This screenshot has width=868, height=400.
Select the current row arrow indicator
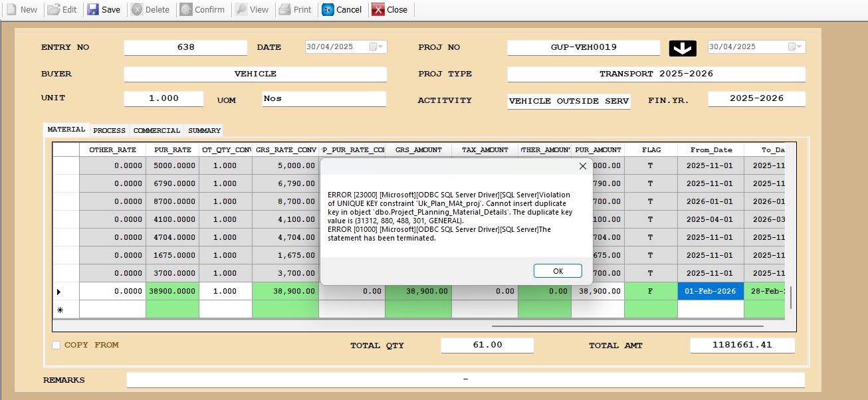59,292
